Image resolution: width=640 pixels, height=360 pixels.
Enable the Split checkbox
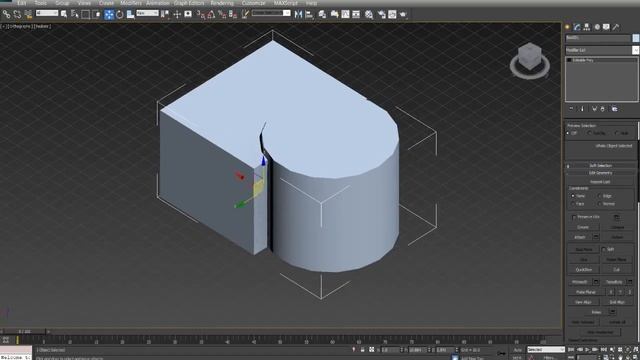(604, 249)
